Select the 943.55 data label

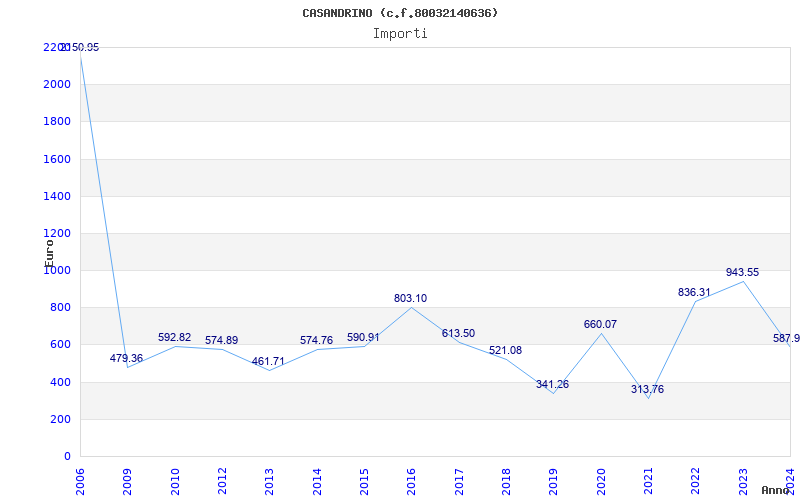pyautogui.click(x=742, y=272)
